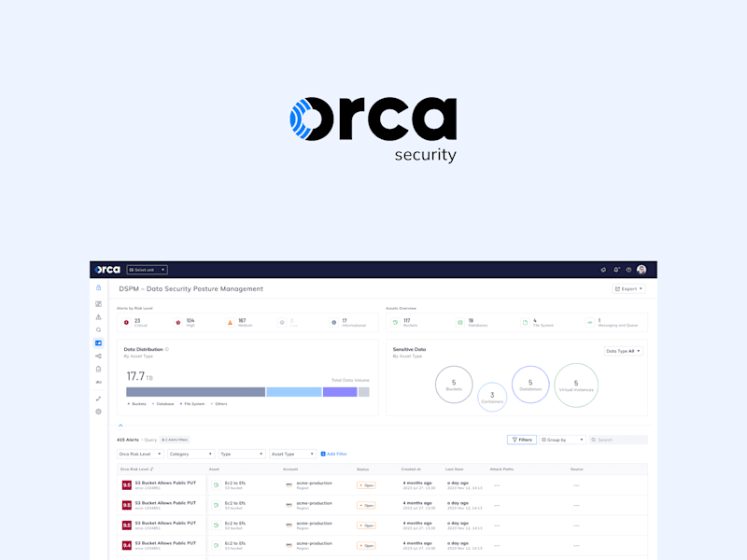Viewport: 747px width, 560px height.
Task: Open the Export dropdown
Action: pyautogui.click(x=628, y=288)
